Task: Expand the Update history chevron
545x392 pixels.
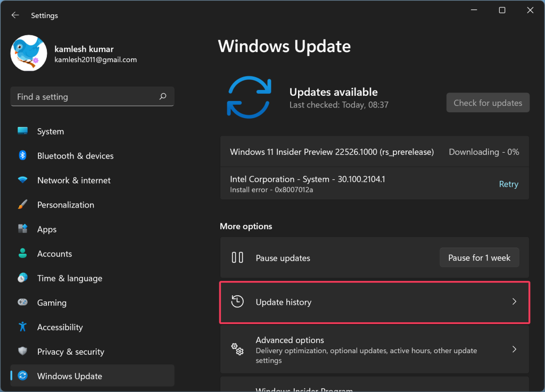Action: [515, 302]
